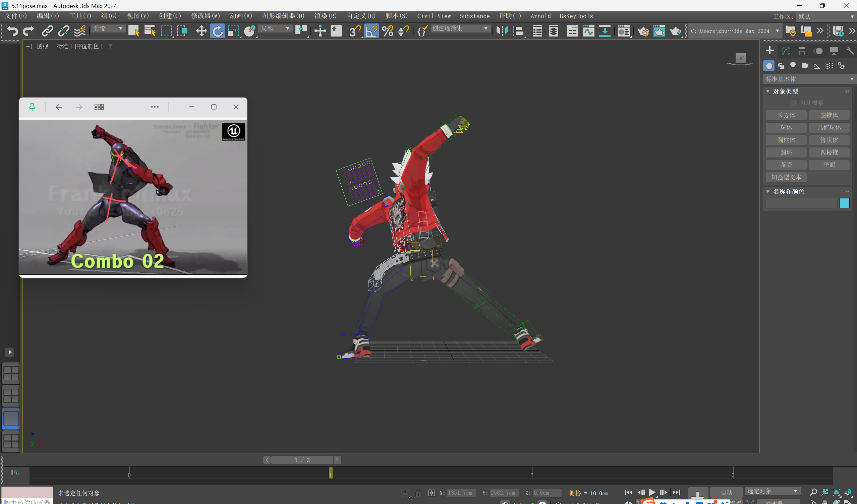Click the 平面 primitive button
857x504 pixels.
pos(829,165)
